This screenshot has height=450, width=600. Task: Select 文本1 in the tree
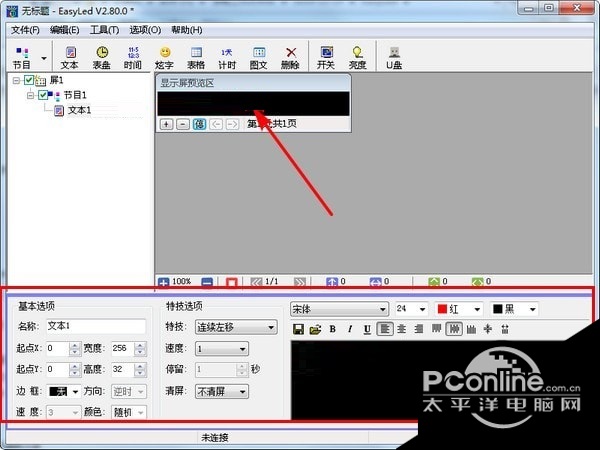tap(79, 111)
